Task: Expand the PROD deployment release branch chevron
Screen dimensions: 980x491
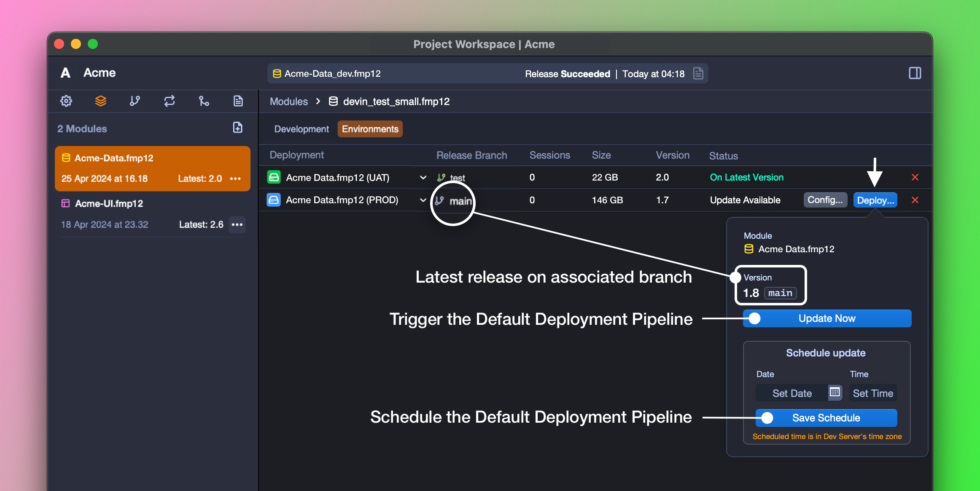Action: 423,200
